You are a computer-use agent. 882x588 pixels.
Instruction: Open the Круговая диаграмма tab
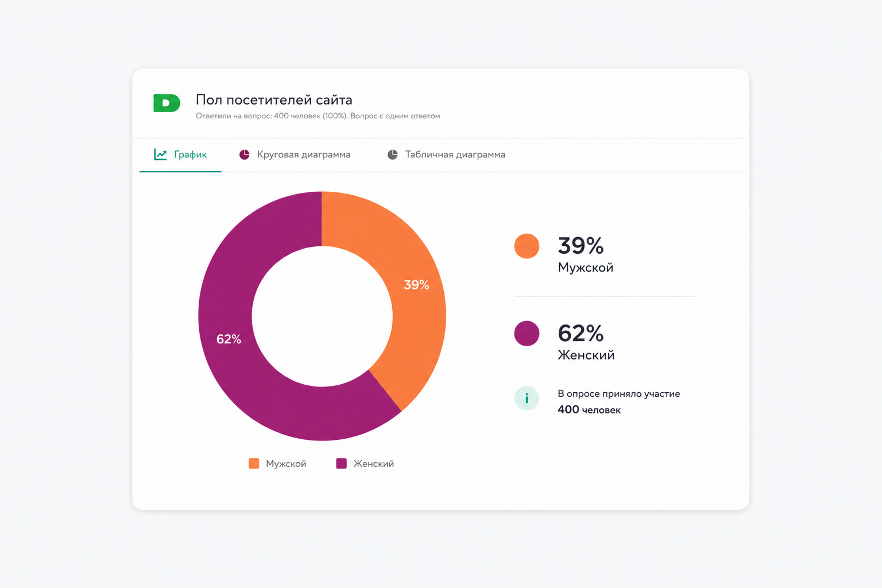295,155
